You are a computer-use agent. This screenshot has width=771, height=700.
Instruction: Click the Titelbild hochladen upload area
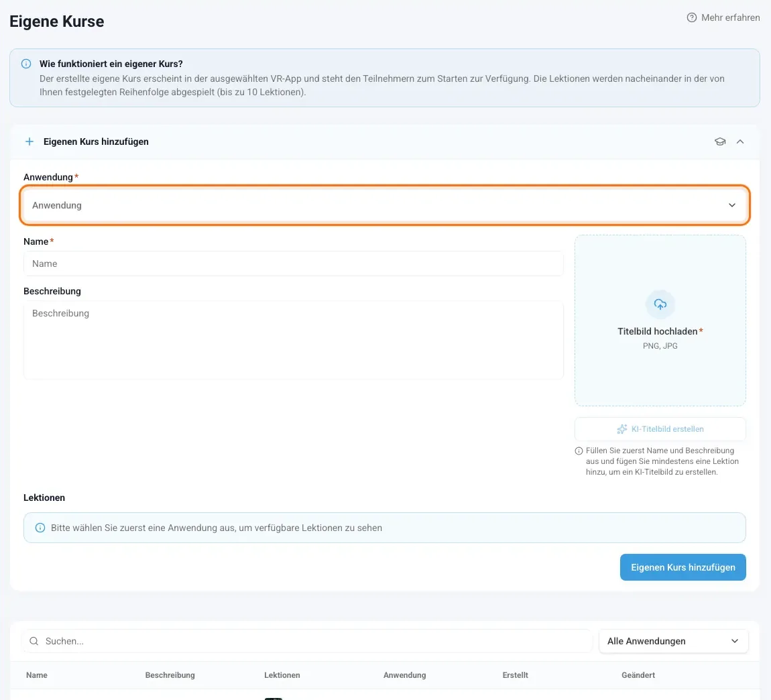click(660, 320)
